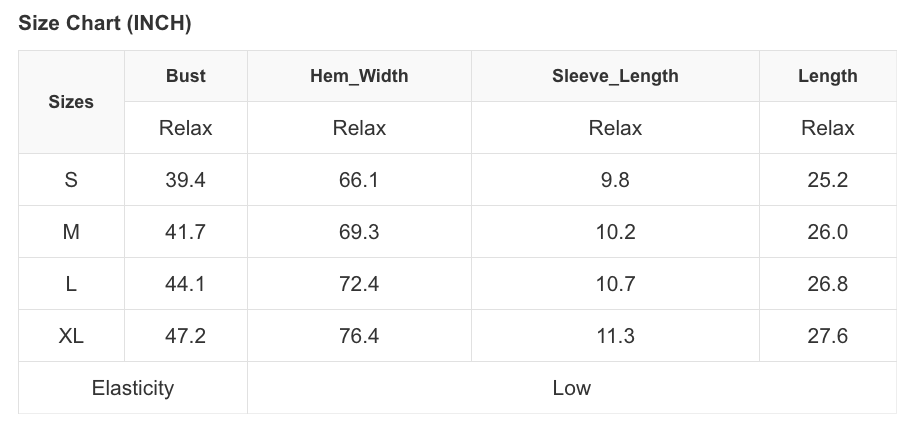Click the size "S" row label
922x434 pixels.
[71, 180]
